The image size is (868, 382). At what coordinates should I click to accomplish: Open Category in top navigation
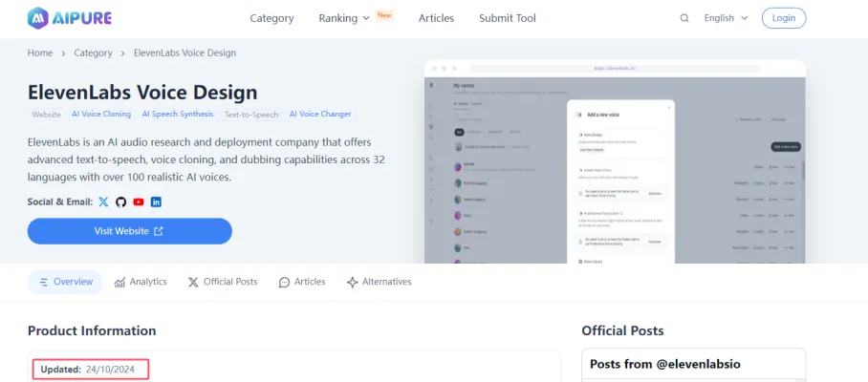coord(271,18)
